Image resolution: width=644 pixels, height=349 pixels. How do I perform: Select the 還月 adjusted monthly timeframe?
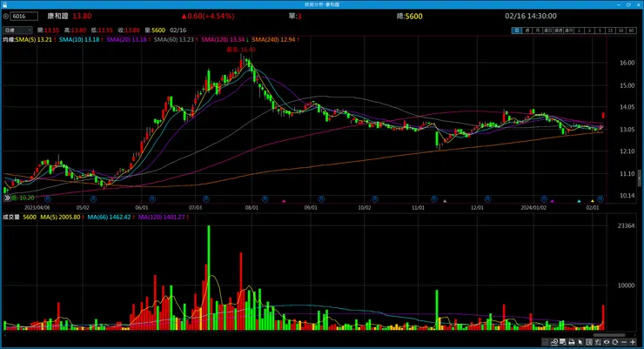pos(569,30)
